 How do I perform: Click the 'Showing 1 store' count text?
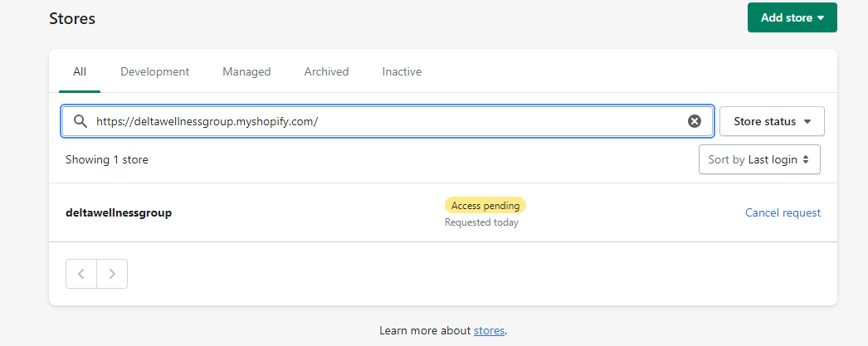coord(107,159)
